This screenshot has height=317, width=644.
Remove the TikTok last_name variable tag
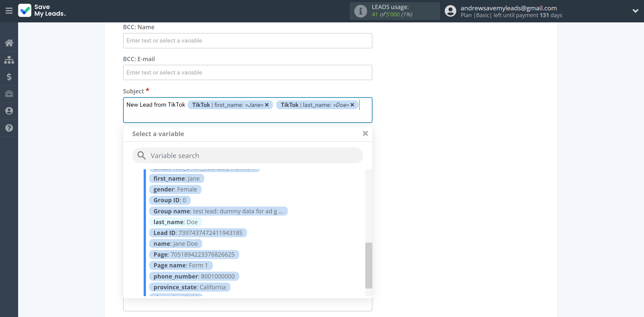[352, 105]
